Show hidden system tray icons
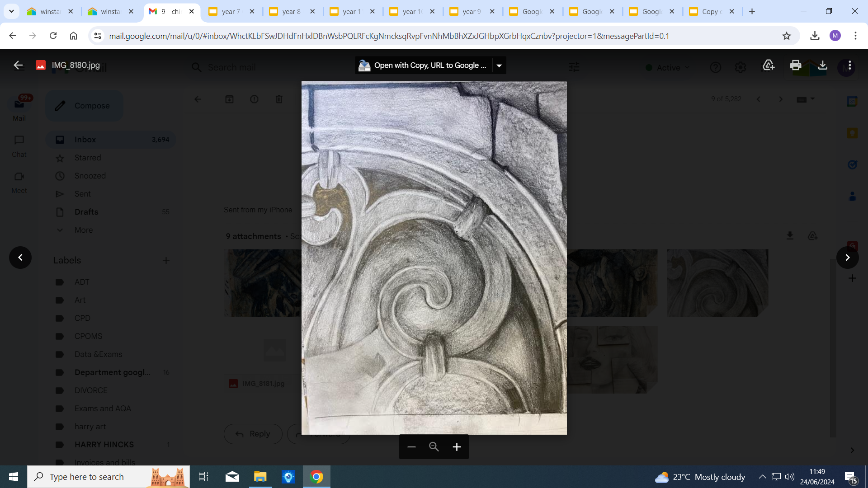 (762, 477)
